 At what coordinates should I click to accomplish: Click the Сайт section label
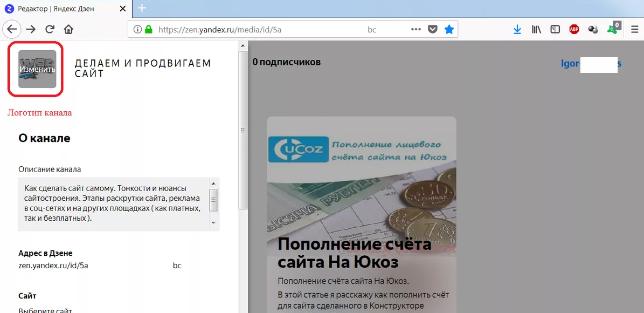27,296
